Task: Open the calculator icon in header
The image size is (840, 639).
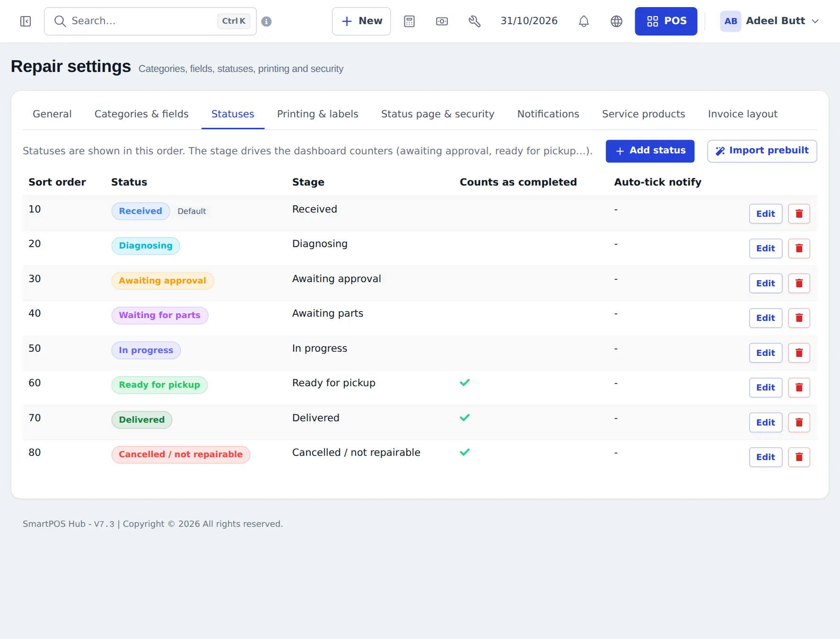Action: coord(409,21)
